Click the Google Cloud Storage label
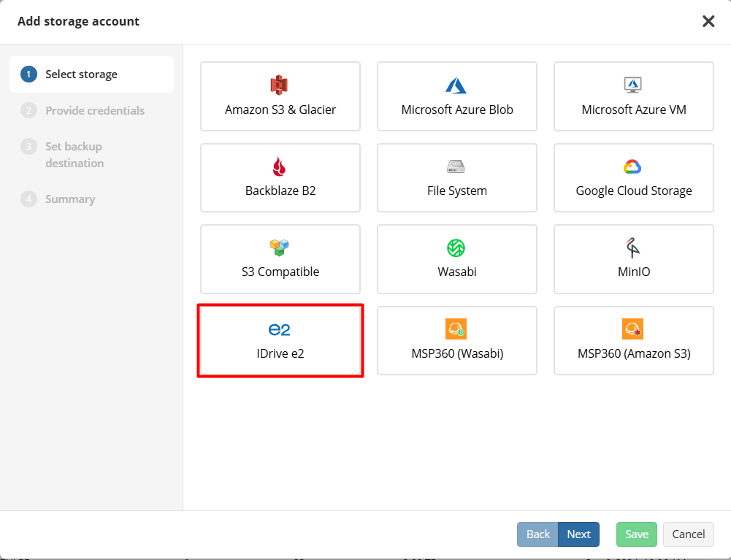The width and height of the screenshot is (731, 560). [x=634, y=191]
